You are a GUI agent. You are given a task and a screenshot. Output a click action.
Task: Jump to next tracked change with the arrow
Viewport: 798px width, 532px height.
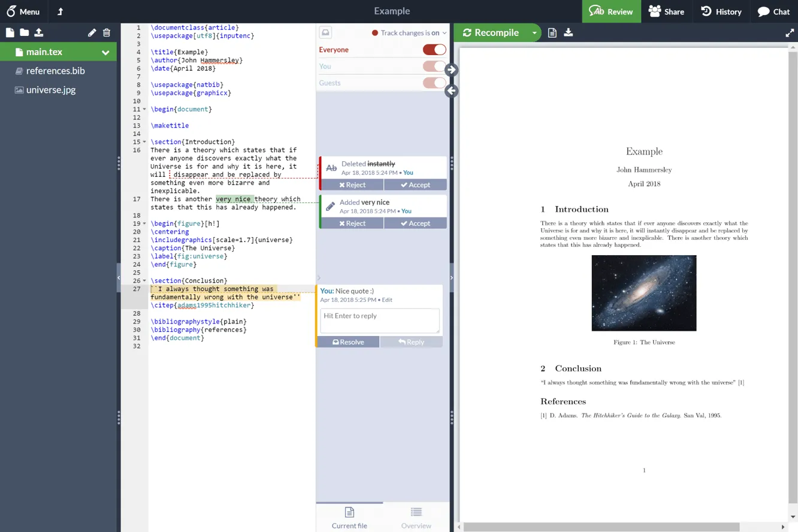[x=451, y=69]
